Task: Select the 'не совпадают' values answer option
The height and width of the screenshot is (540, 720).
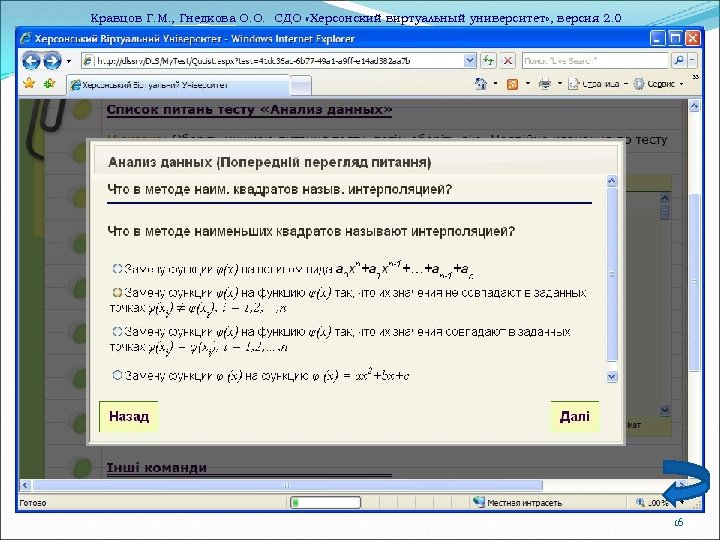Action: (x=117, y=292)
